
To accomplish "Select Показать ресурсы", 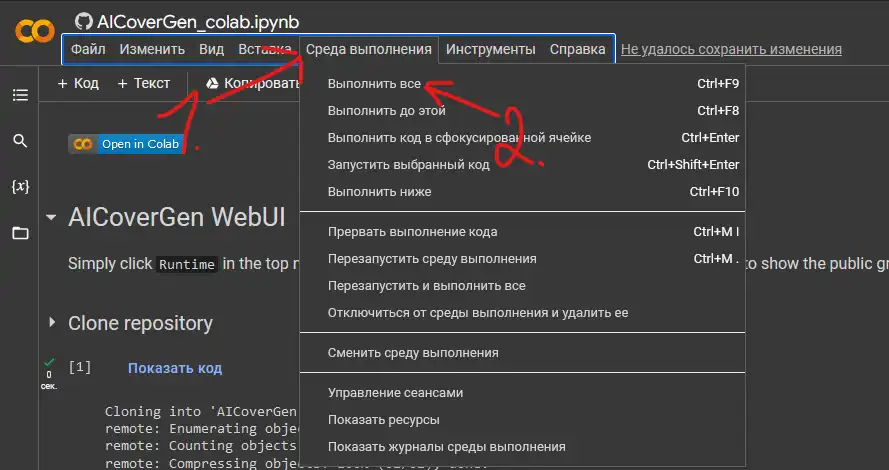I will (x=522, y=420).
